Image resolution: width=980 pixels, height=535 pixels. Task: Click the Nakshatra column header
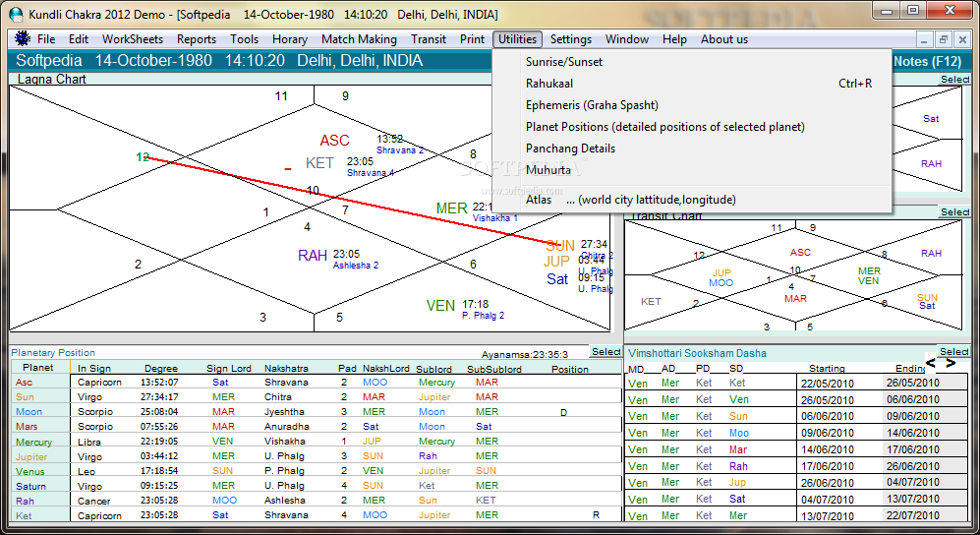(x=286, y=368)
